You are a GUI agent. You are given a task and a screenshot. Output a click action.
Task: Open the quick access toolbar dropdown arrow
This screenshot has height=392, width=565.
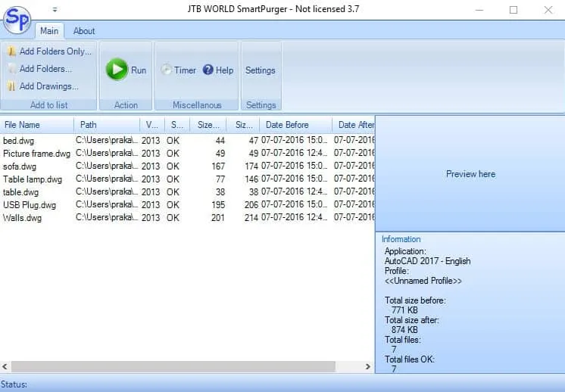55,10
